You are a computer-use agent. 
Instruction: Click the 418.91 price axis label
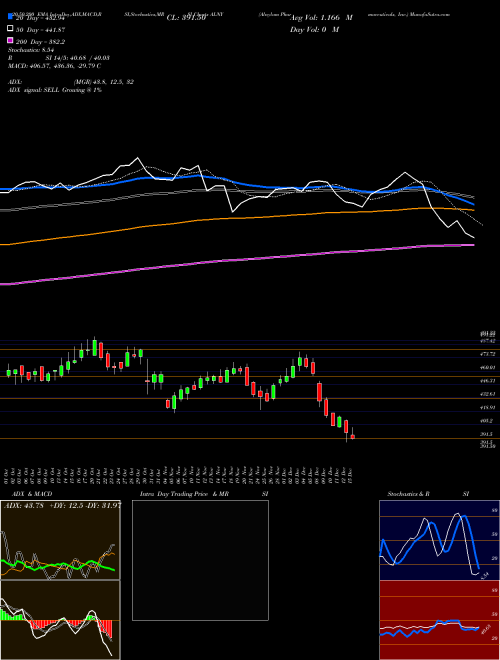(x=488, y=407)
